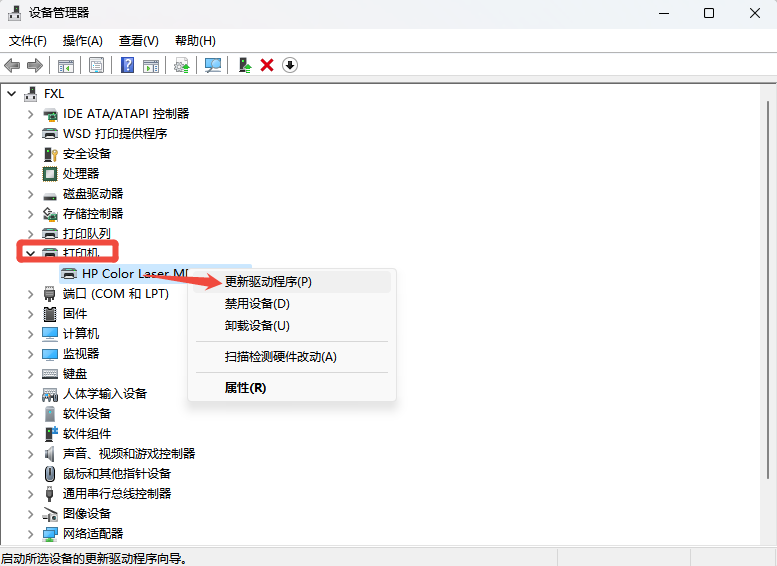
Task: Collapse the FXL root node
Action: tap(12, 94)
